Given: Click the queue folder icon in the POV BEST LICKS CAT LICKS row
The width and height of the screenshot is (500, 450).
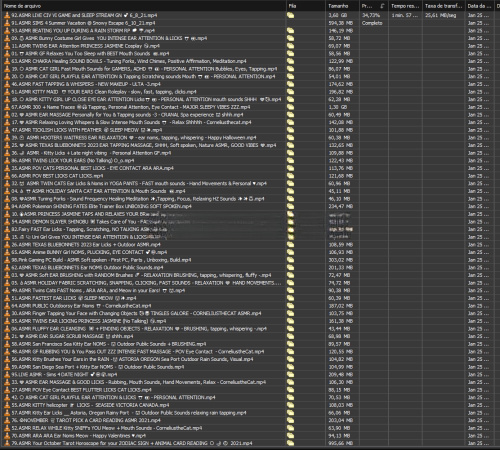Looking at the screenshot, I should 291,176.
